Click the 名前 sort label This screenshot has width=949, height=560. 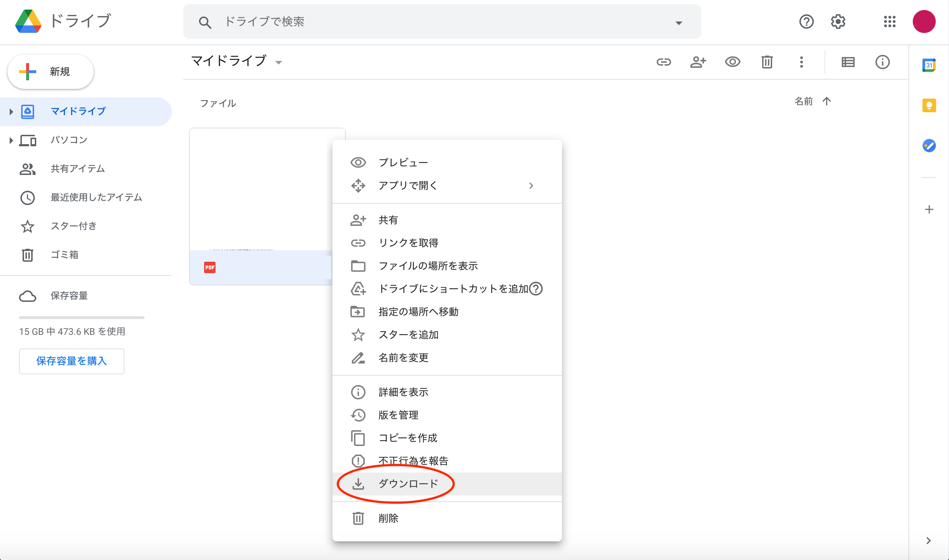(804, 101)
